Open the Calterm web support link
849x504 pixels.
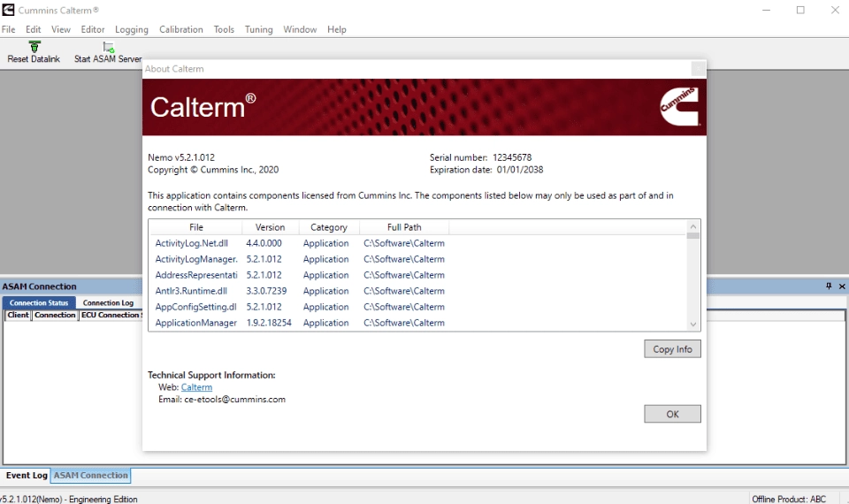click(196, 387)
